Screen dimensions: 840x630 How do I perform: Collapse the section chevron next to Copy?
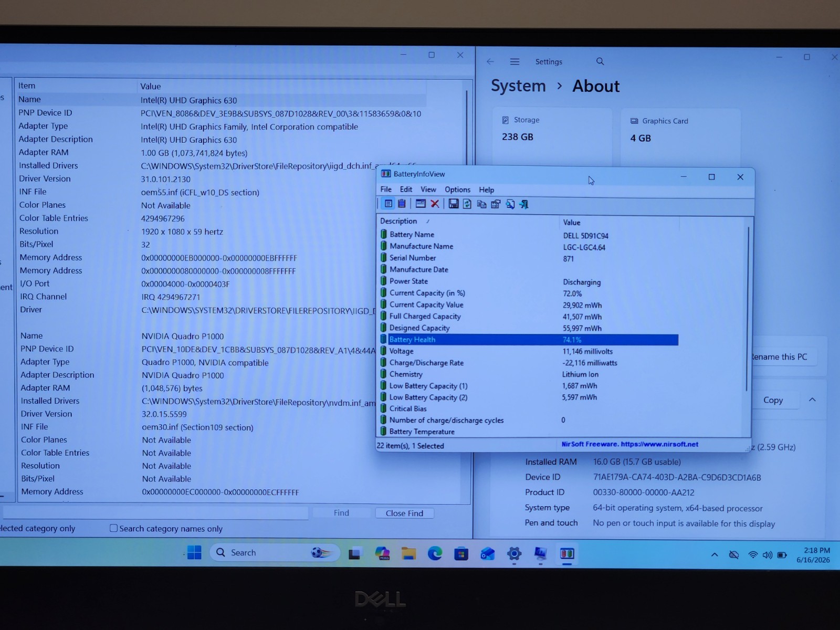[812, 400]
